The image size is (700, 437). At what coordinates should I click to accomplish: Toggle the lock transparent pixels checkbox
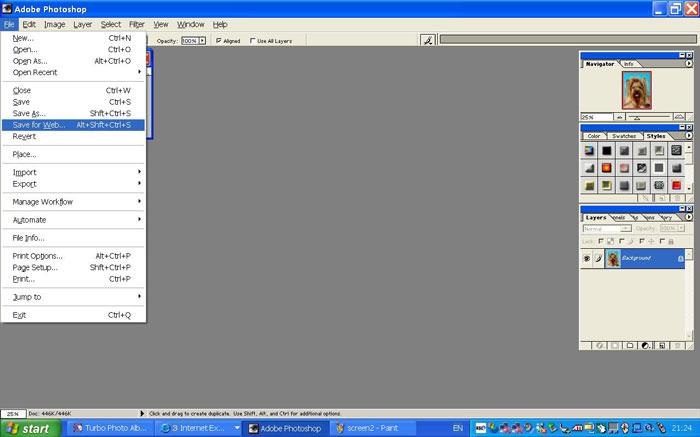(x=601, y=241)
